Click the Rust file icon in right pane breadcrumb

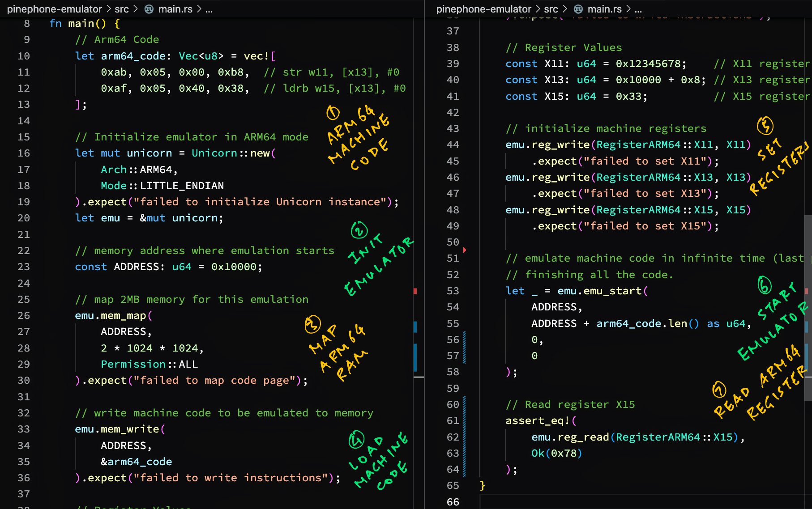click(578, 9)
